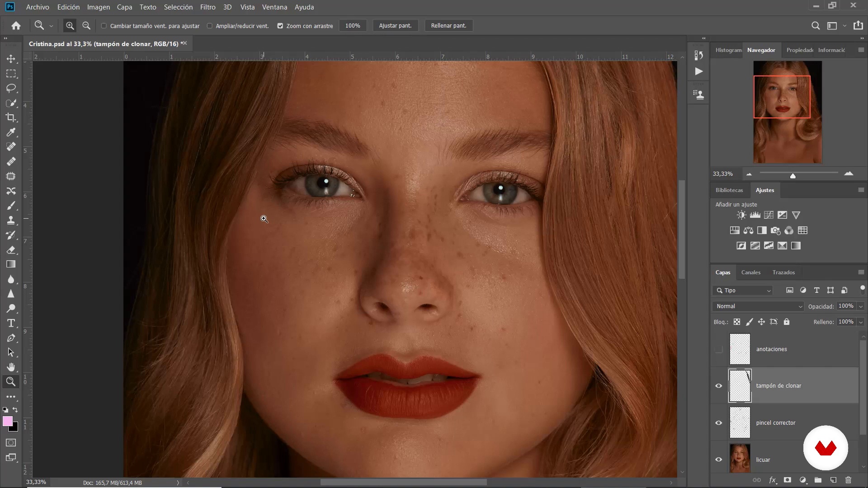
Task: Select the Horizontal Type tool
Action: [11, 323]
